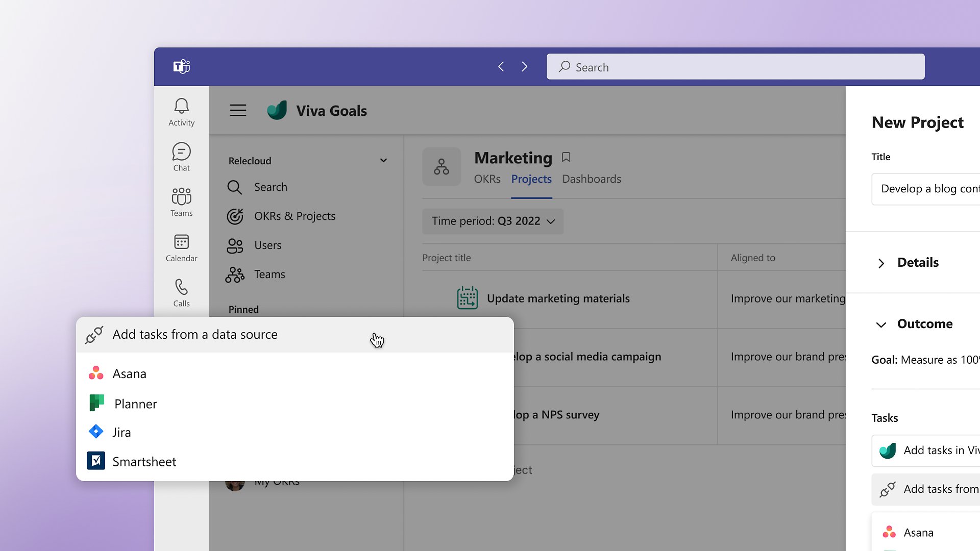Switch to the Dashboards tab in Marketing
Viewport: 980px width, 551px height.
point(591,179)
